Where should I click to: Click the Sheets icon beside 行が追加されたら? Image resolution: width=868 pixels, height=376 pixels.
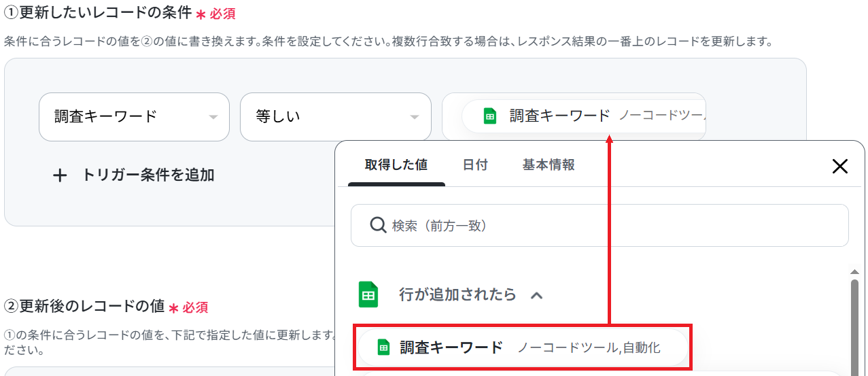(368, 295)
